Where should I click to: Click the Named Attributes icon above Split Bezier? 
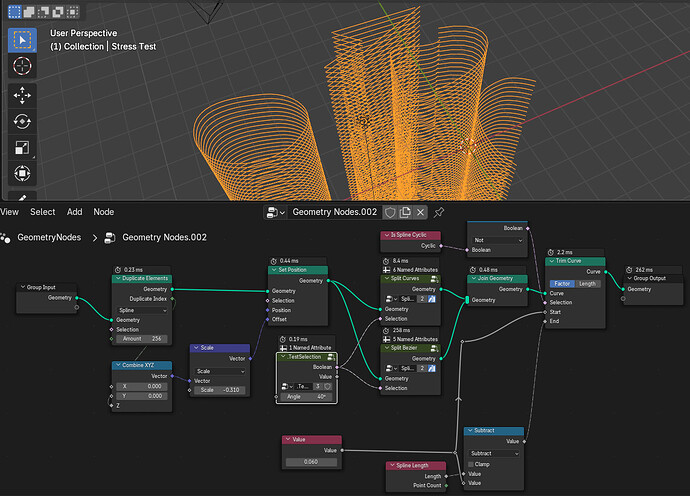[386, 339]
